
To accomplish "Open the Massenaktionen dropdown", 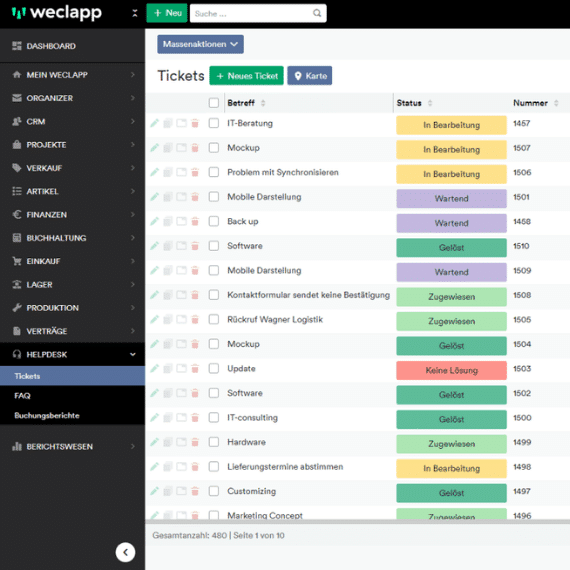I will (x=200, y=44).
